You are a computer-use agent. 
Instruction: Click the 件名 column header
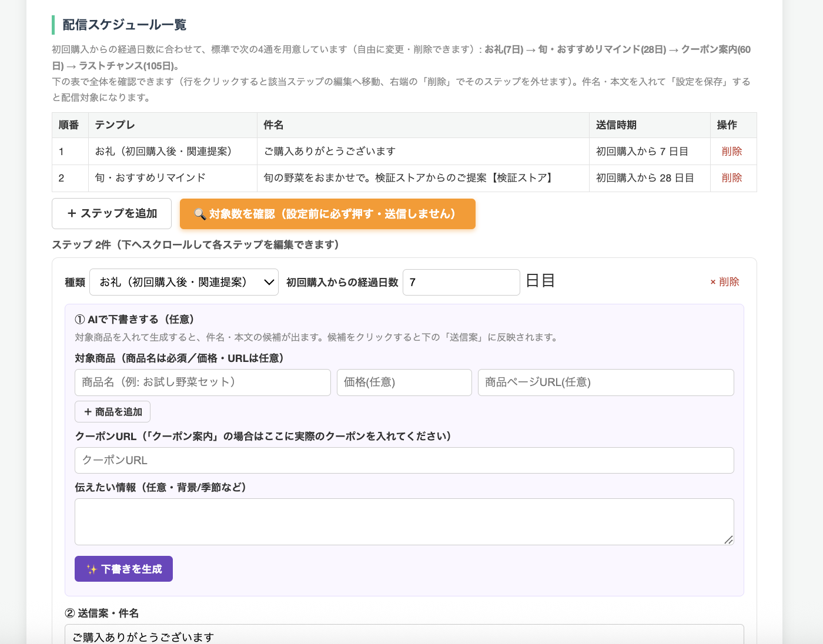coord(423,125)
